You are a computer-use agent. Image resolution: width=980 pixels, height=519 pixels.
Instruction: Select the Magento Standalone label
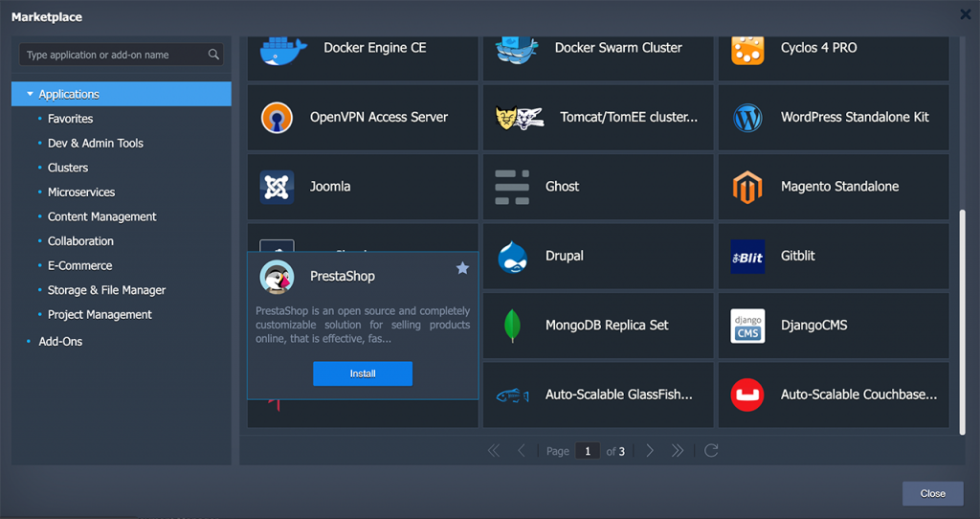tap(840, 187)
